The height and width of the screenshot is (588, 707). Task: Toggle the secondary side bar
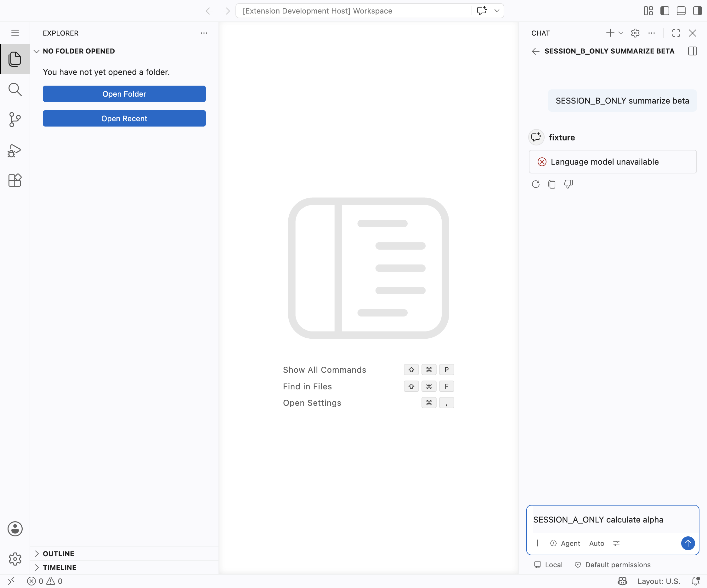tap(697, 11)
